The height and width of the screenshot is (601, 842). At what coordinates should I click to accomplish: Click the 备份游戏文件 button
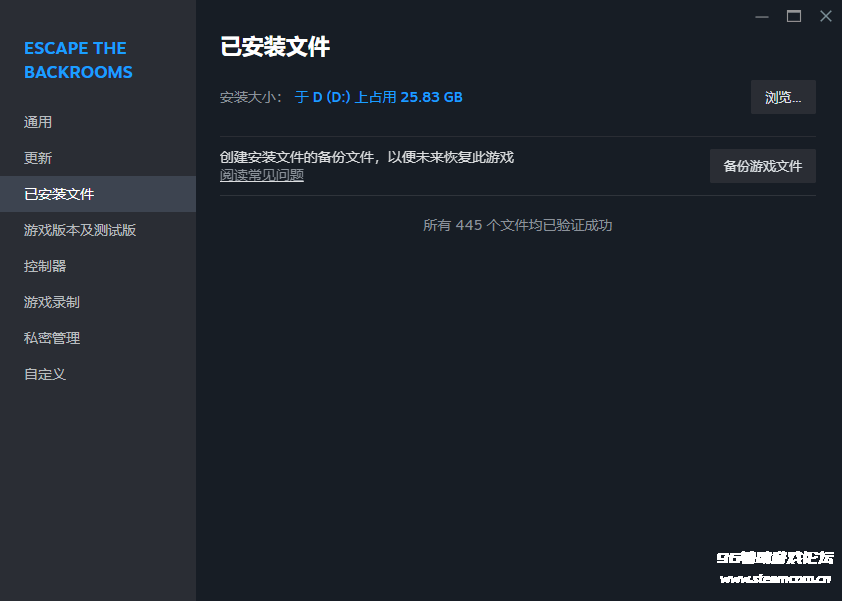(763, 166)
